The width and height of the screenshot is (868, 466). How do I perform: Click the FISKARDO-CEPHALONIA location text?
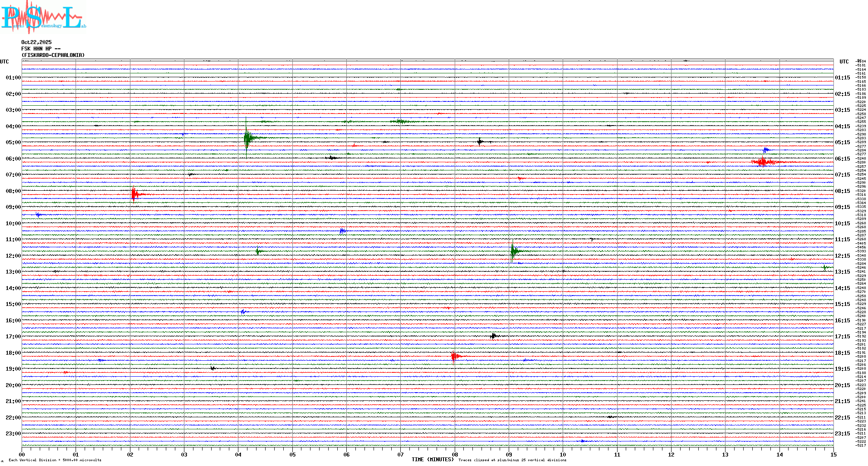click(x=53, y=55)
